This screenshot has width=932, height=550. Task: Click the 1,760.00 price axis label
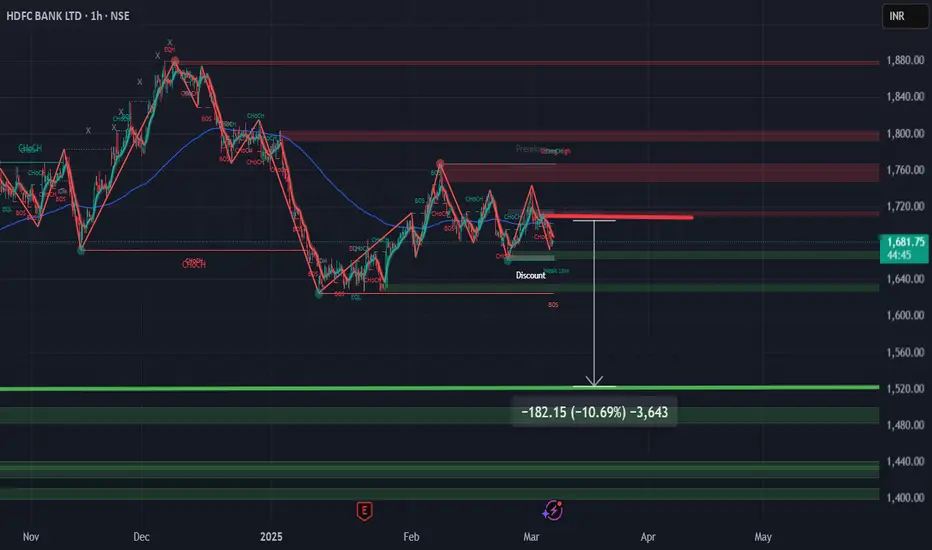[x=905, y=170]
